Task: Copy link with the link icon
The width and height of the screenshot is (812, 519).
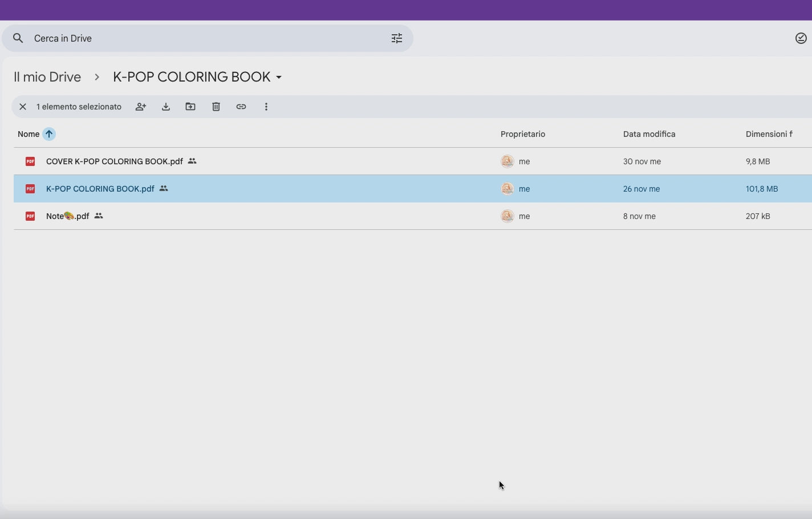Action: tap(241, 107)
